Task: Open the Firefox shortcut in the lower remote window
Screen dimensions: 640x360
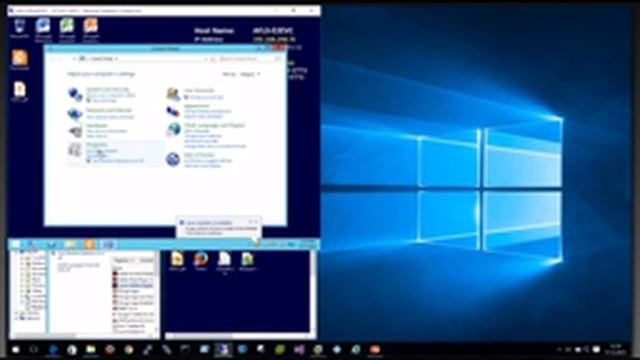Action: pyautogui.click(x=201, y=260)
